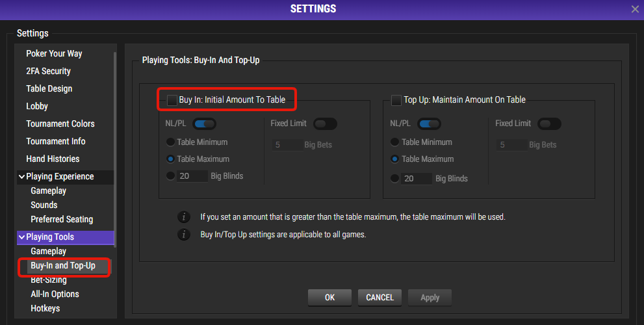Open the 2FA Security settings
This screenshot has height=325, width=644.
pos(48,71)
